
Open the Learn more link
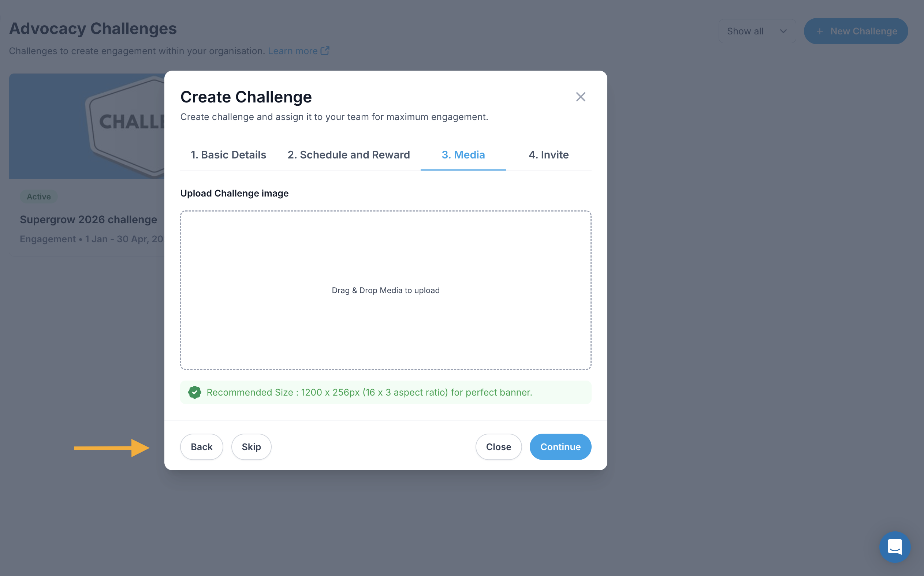(x=293, y=51)
